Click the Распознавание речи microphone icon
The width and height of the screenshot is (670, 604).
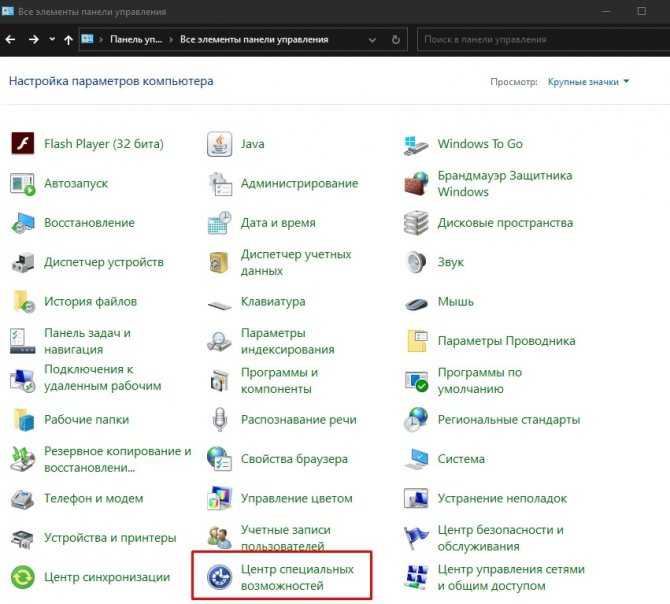[x=220, y=419]
